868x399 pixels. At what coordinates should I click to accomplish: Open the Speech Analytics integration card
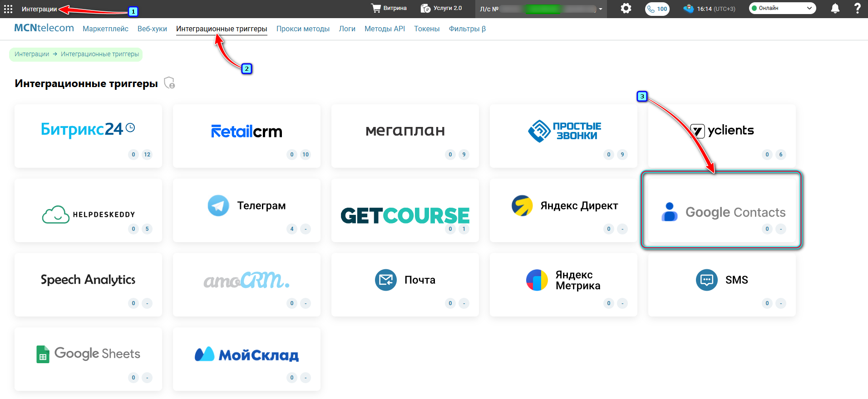(88, 285)
